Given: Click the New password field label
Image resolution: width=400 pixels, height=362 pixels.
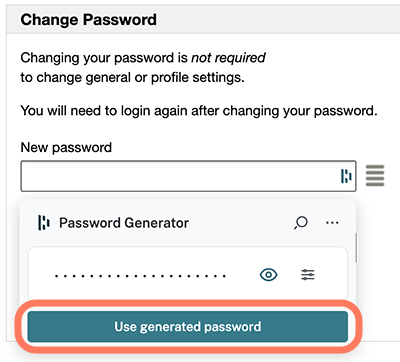Looking at the screenshot, I should coord(66,147).
